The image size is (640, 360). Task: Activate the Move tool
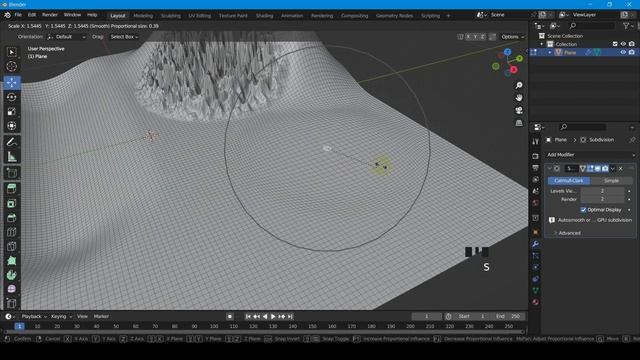click(11, 82)
